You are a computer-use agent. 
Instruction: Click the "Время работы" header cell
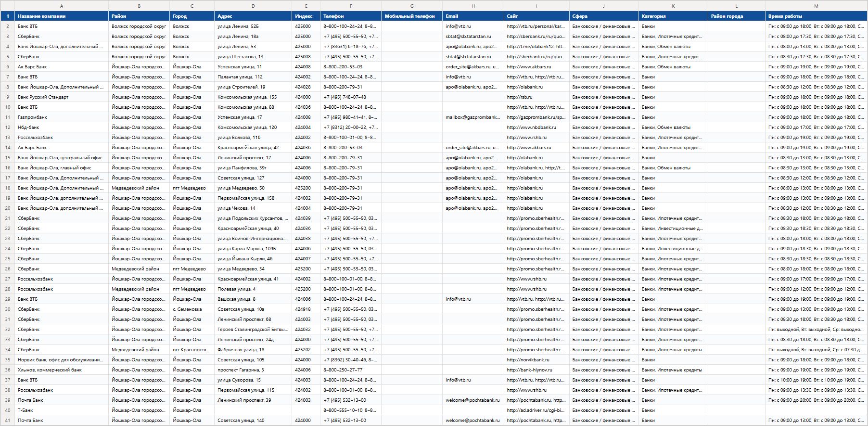(816, 16)
